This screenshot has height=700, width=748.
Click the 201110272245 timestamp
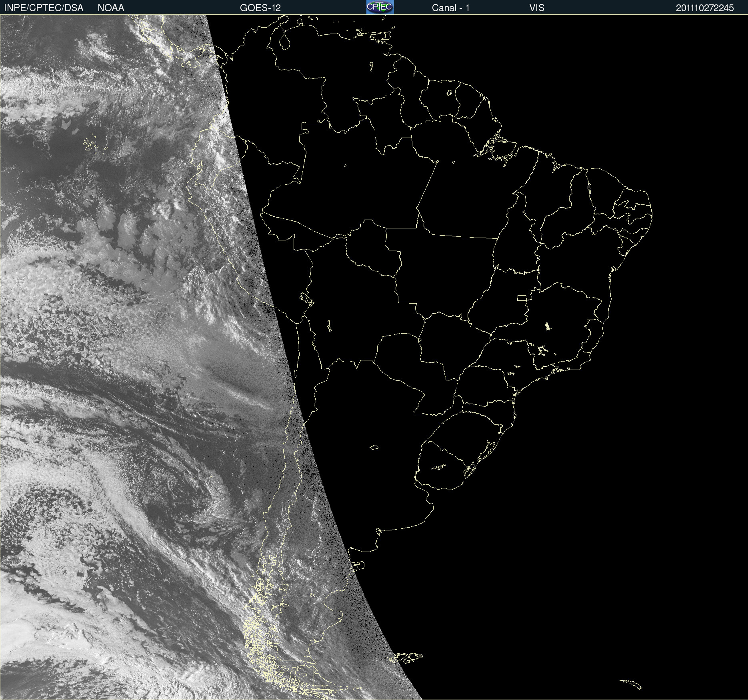click(x=705, y=8)
